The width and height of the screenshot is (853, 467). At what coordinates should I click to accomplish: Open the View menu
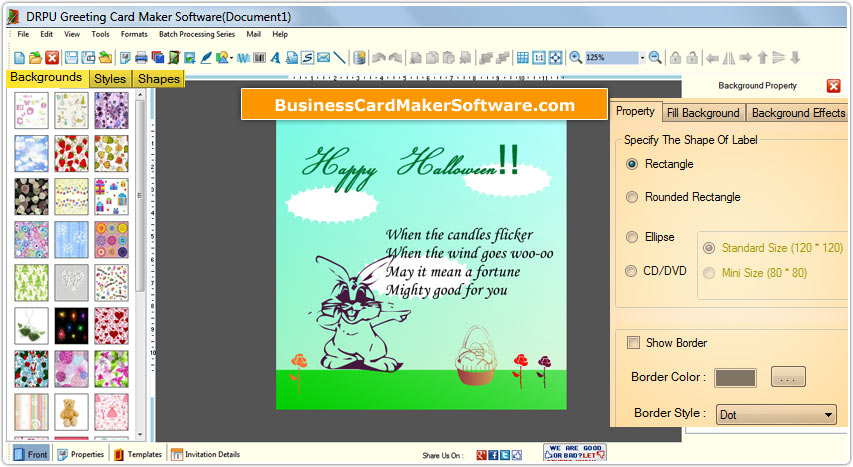72,34
